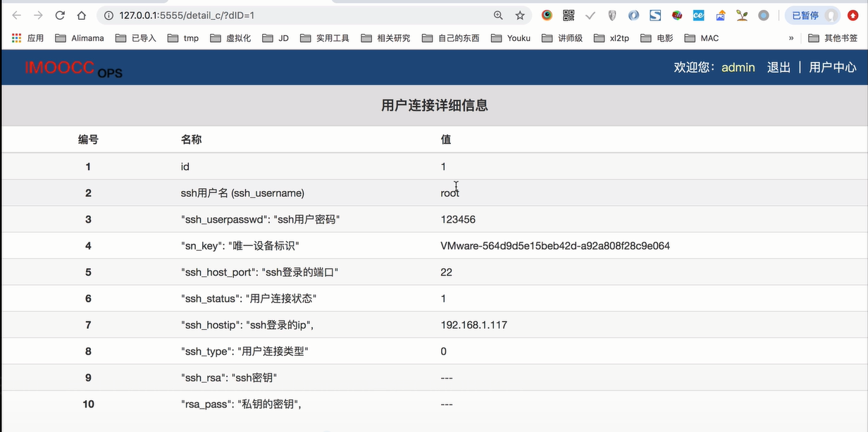
Task: Open the QR code extension
Action: coord(569,15)
